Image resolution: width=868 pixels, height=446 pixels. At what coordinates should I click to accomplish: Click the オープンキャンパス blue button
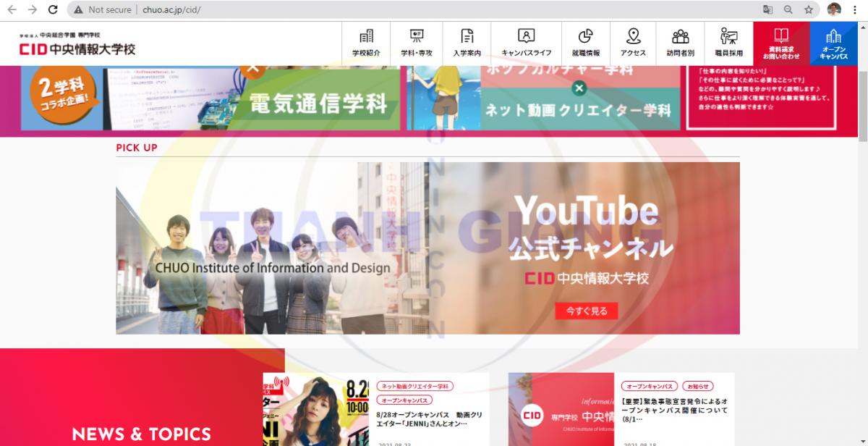point(833,43)
